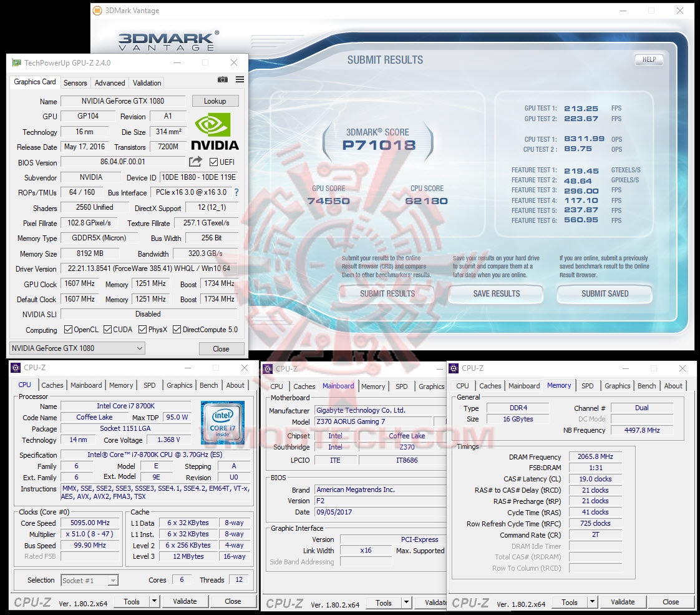700x615 pixels.
Task: Click the Lookup button in GPU-Z
Action: click(215, 101)
